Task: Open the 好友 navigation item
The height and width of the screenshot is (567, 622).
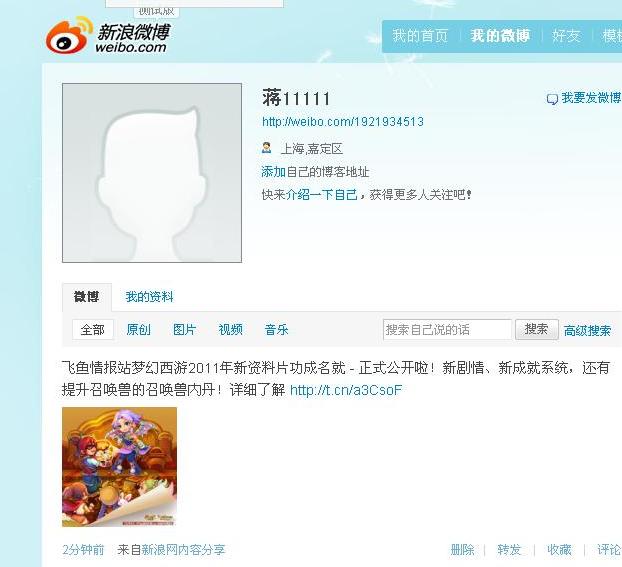Action: 566,36
